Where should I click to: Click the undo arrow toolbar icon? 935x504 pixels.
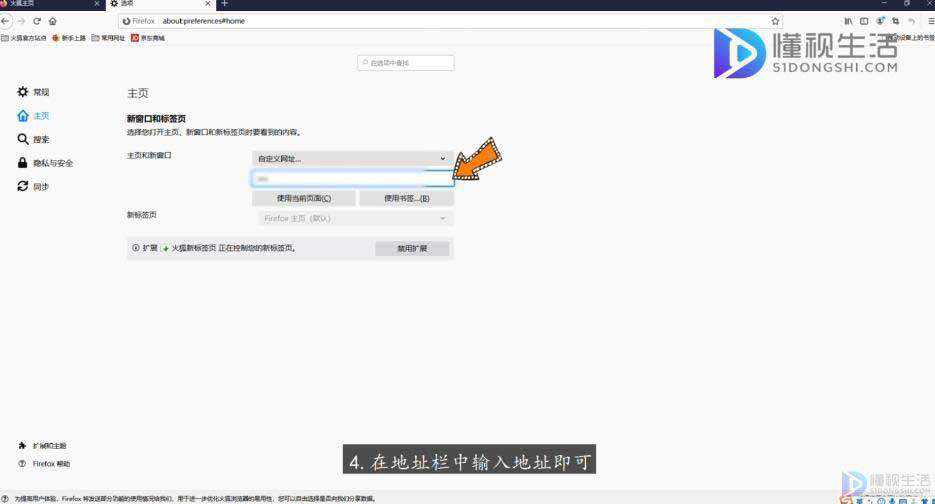pyautogui.click(x=911, y=21)
